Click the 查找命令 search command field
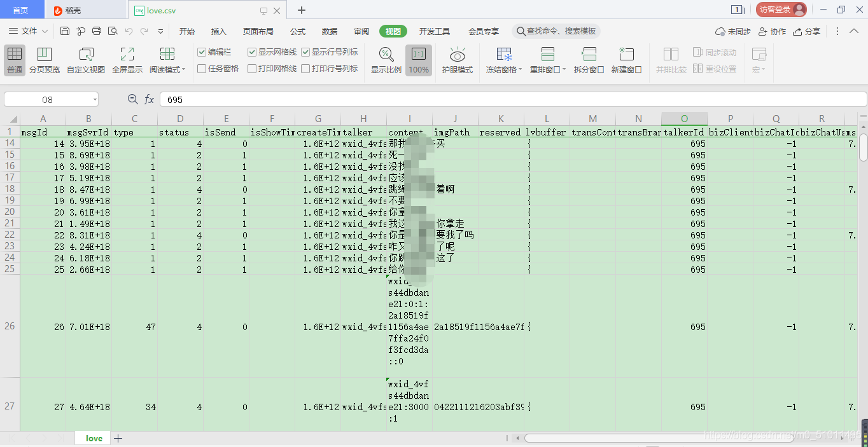The width and height of the screenshot is (868, 447). [556, 31]
